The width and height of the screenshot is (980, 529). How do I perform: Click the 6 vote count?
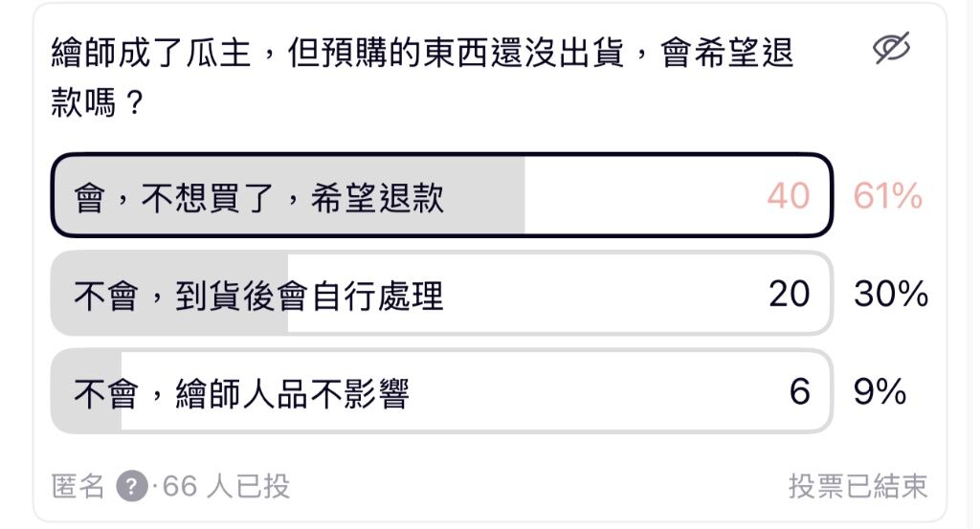click(800, 391)
